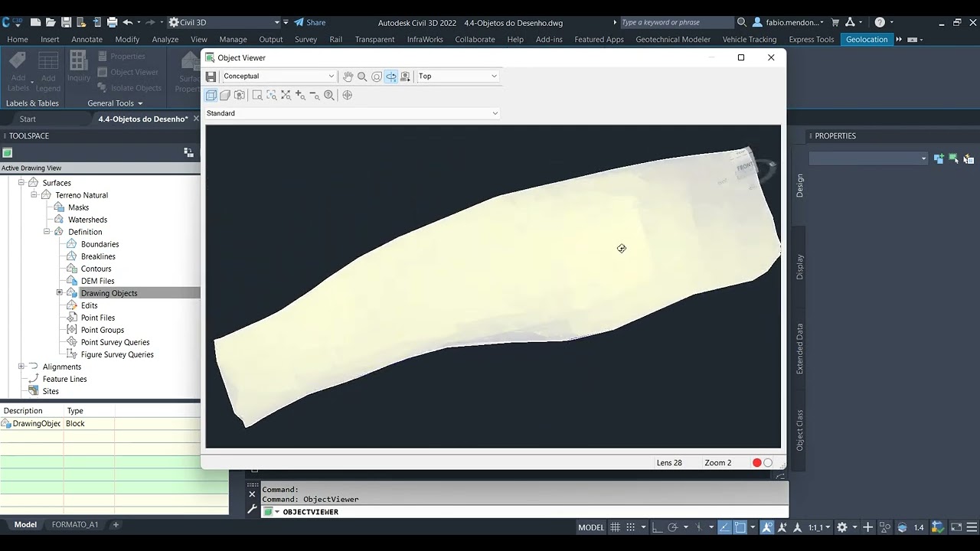Toggle ortho mode in status bar
980x551 pixels.
[657, 527]
